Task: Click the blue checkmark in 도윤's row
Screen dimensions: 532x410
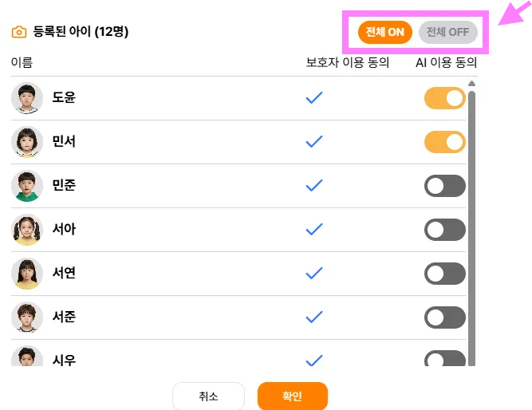Action: pyautogui.click(x=314, y=98)
